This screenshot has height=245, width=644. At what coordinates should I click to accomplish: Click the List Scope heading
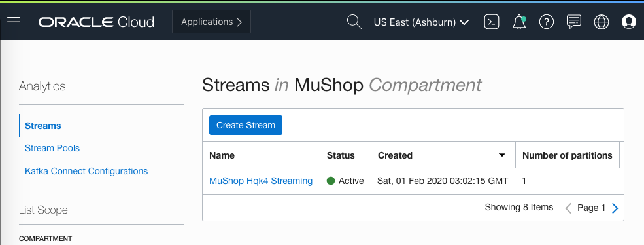click(43, 210)
